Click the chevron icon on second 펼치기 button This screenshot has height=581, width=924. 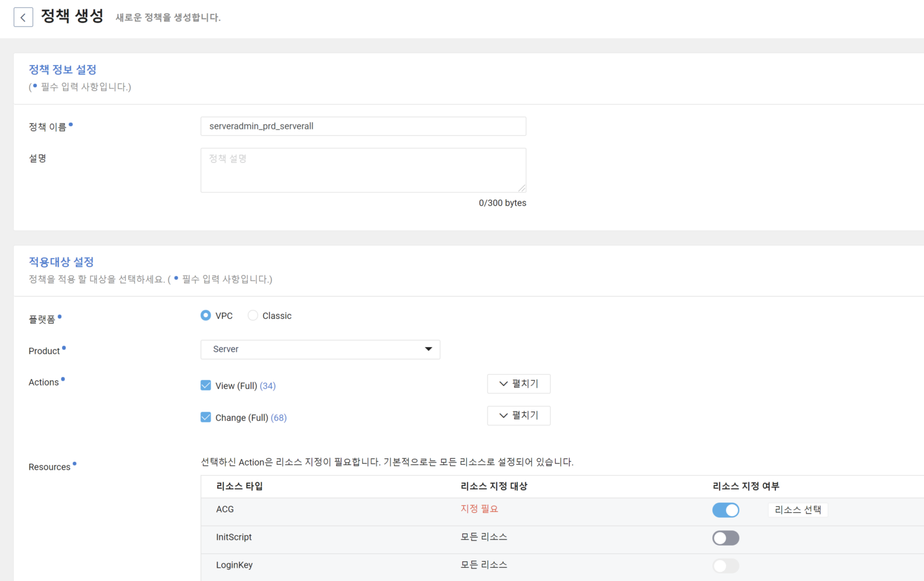tap(503, 415)
